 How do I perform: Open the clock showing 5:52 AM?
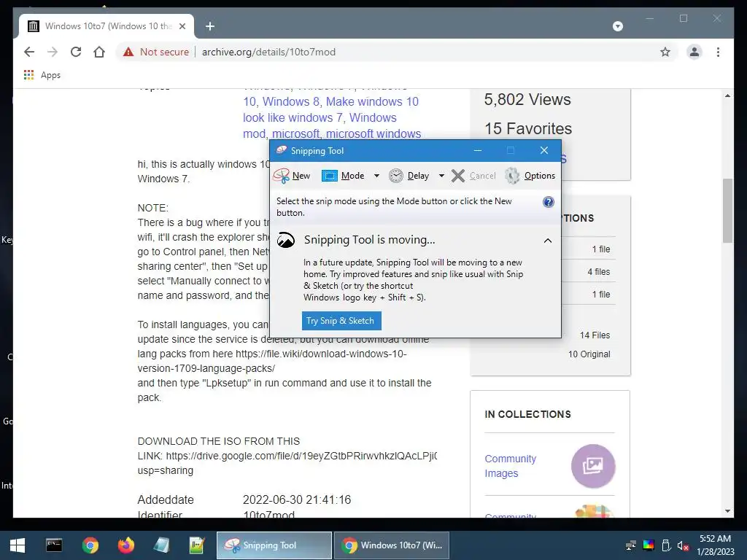tap(716, 545)
